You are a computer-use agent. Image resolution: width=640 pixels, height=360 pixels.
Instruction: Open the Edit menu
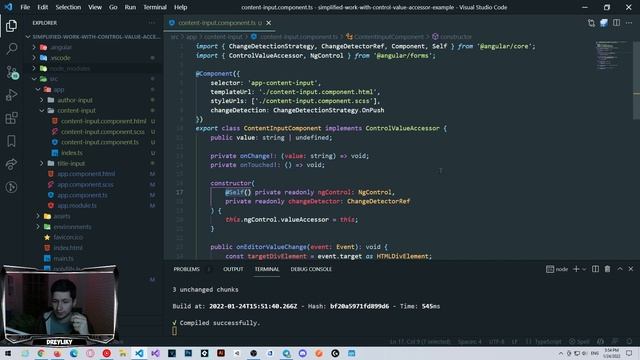pyautogui.click(x=42, y=7)
